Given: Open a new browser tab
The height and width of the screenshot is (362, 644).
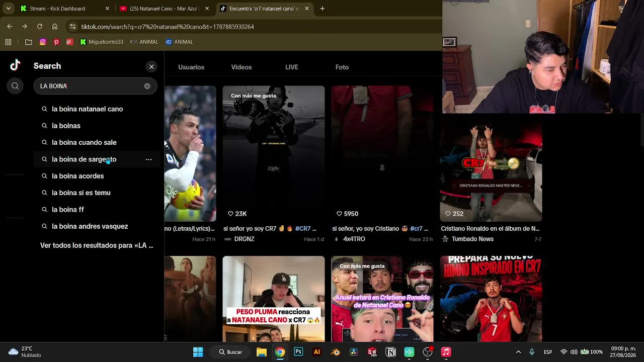Looking at the screenshot, I should [x=322, y=9].
